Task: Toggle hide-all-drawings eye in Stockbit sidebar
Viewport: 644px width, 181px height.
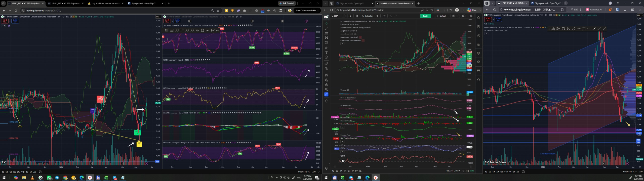Action: coord(326,89)
